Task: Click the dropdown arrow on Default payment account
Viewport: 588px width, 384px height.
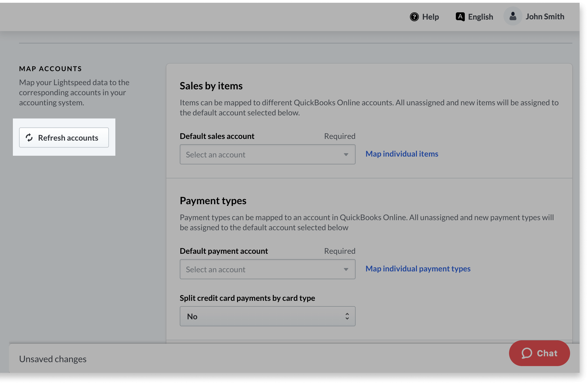Action: (346, 269)
